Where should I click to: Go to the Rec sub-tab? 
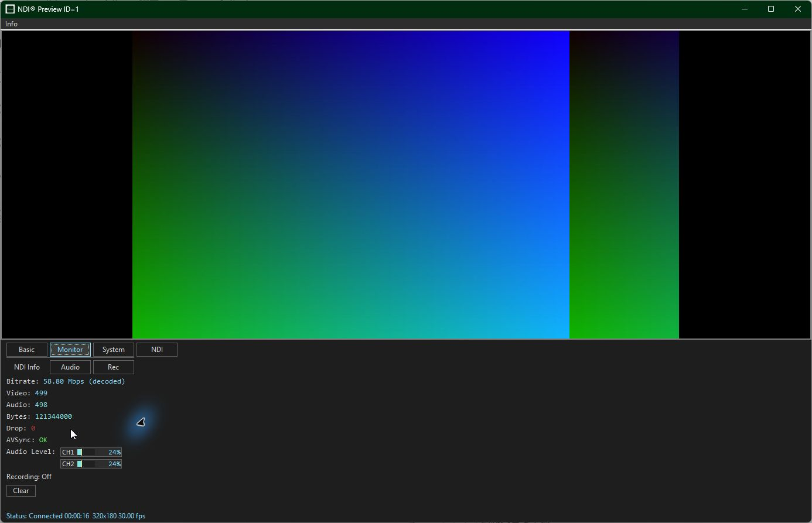114,367
